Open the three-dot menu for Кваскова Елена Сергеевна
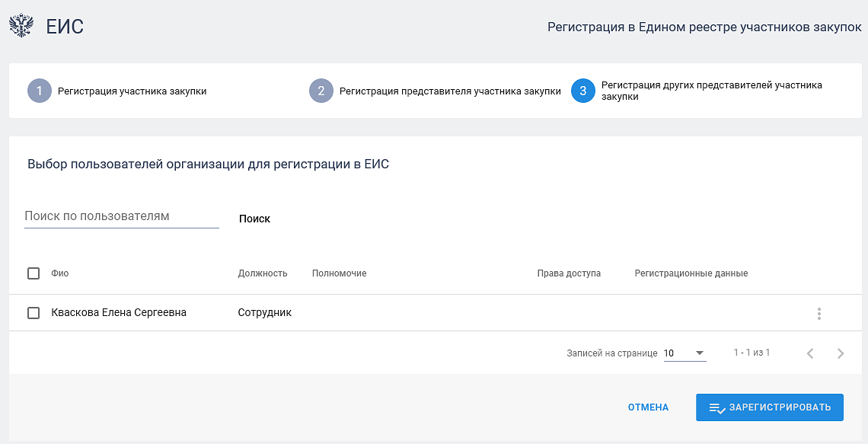 [x=819, y=313]
